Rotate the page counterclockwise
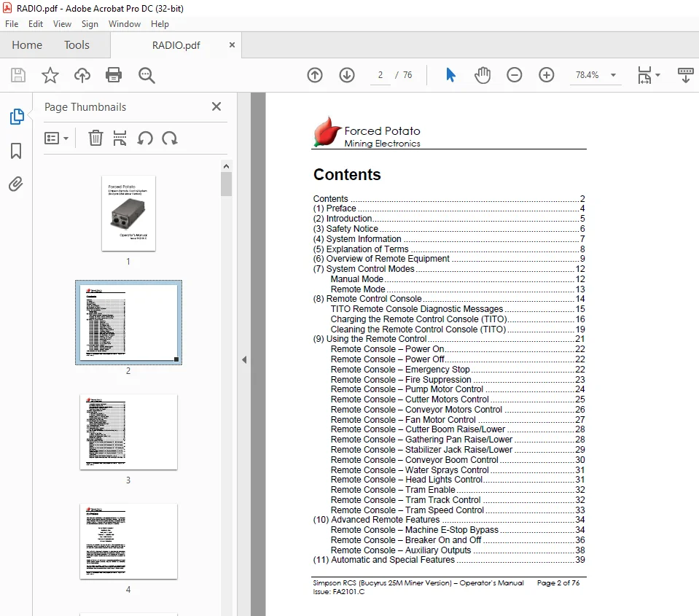Image resolution: width=699 pixels, height=616 pixels. point(145,139)
